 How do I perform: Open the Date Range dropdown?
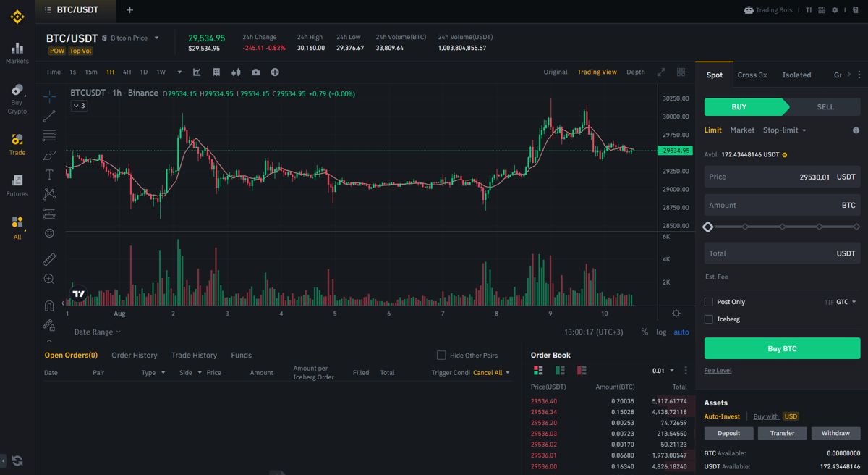click(x=98, y=332)
